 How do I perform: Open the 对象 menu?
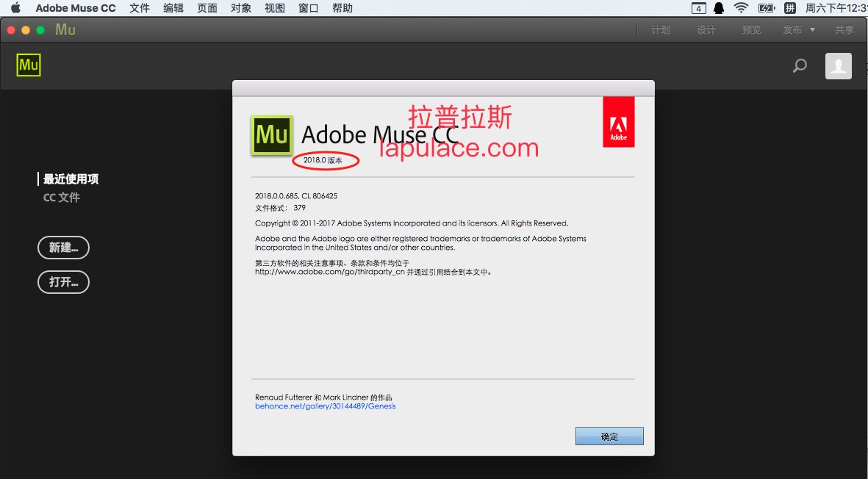[241, 8]
